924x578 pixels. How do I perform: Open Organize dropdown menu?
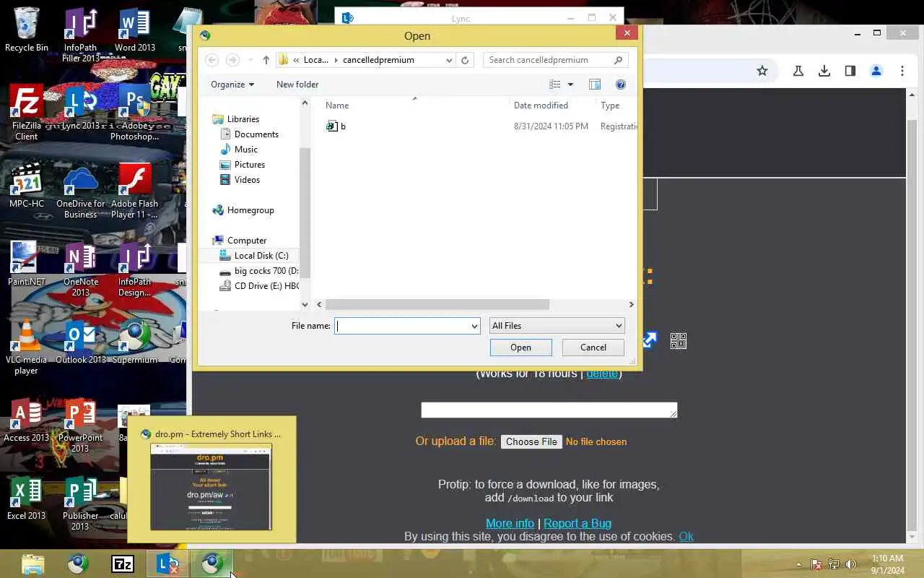[x=232, y=85]
